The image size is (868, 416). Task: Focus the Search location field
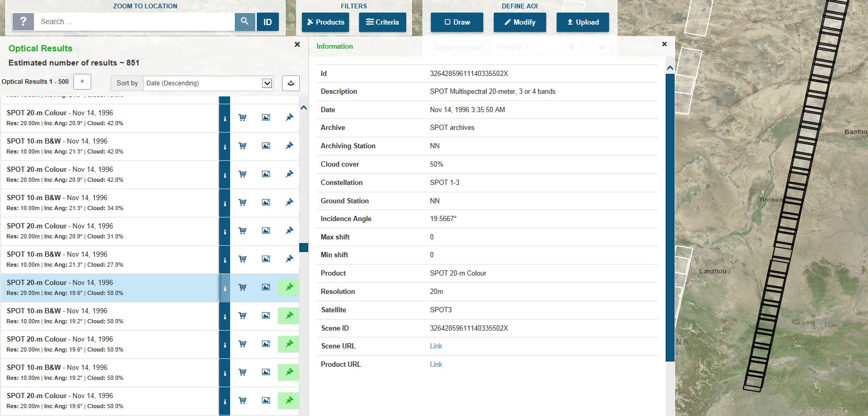click(135, 21)
